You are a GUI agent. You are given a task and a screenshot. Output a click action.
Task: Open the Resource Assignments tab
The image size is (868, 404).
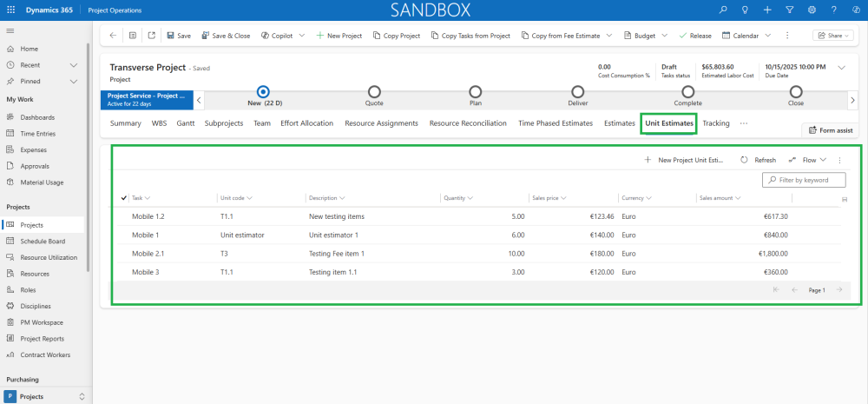[x=381, y=123]
